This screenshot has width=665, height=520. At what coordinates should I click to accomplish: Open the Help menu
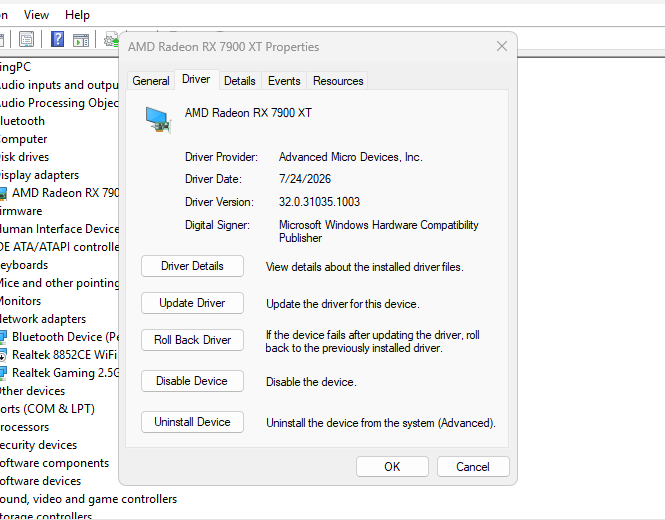(x=77, y=15)
